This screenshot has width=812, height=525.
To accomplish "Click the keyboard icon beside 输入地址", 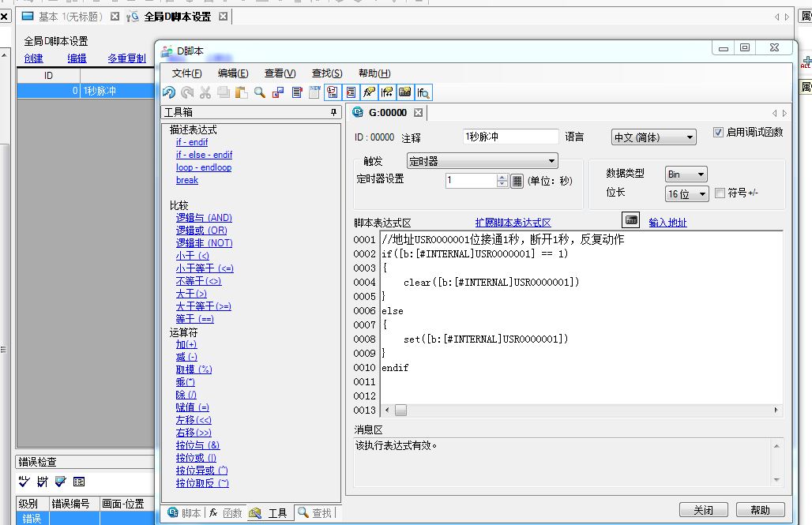I will [630, 220].
